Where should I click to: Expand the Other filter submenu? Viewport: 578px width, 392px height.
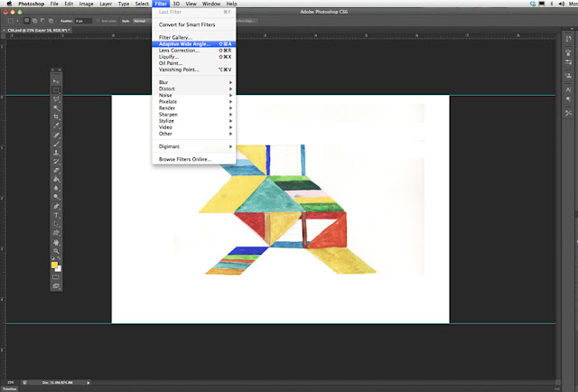tap(194, 134)
